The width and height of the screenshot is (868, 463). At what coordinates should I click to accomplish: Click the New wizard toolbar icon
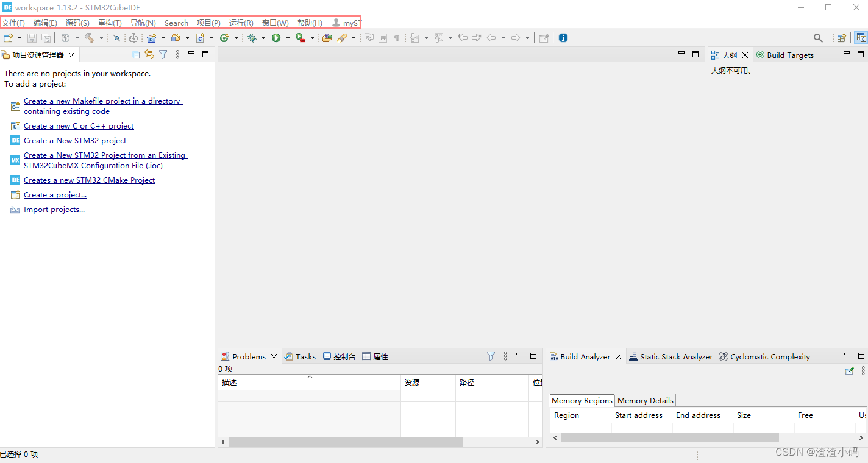(8, 38)
